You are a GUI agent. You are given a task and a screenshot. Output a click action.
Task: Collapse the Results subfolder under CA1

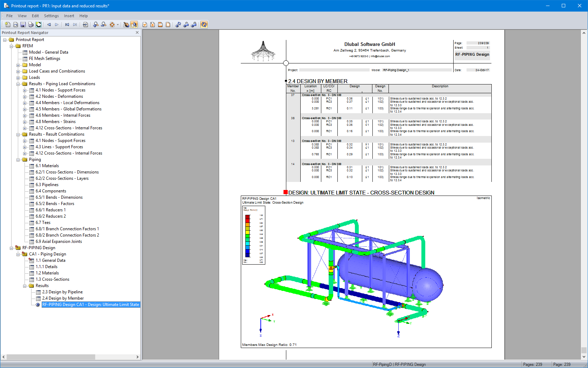(25, 286)
